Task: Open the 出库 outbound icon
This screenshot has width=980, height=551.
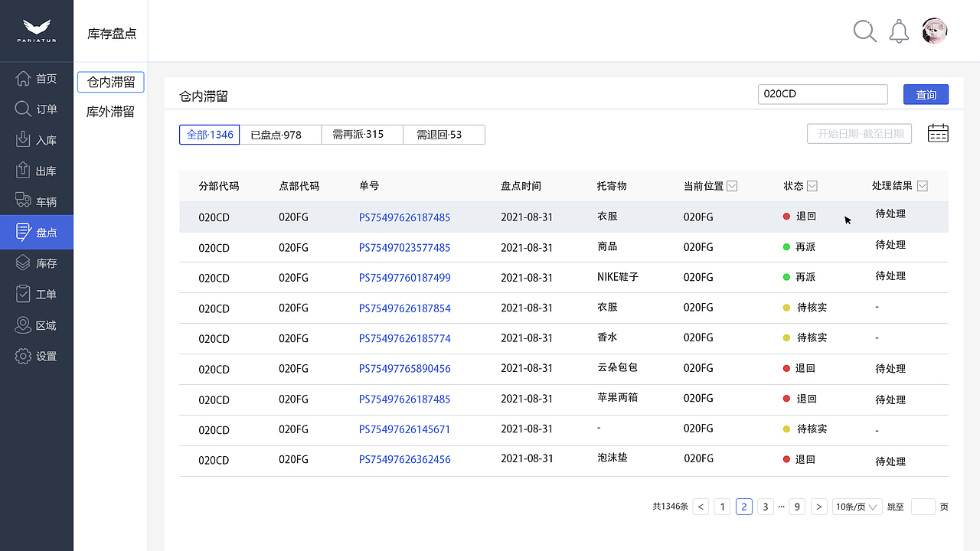Action: pos(23,170)
